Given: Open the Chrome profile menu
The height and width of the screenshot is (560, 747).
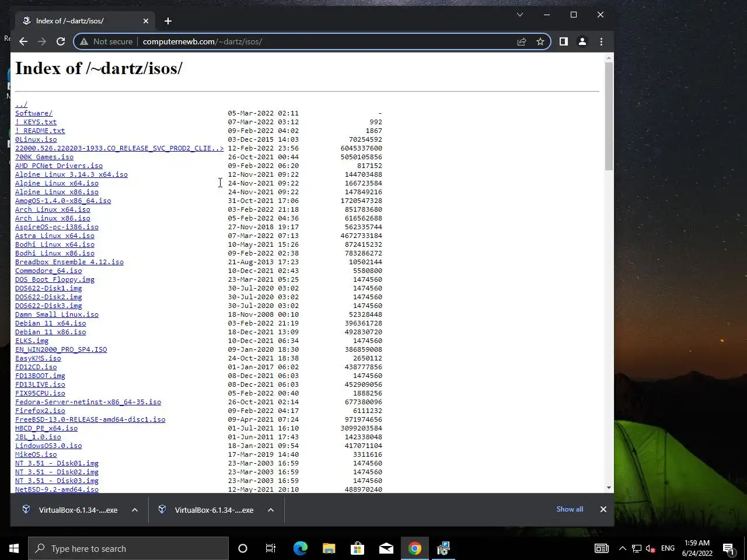Looking at the screenshot, I should pyautogui.click(x=582, y=41).
